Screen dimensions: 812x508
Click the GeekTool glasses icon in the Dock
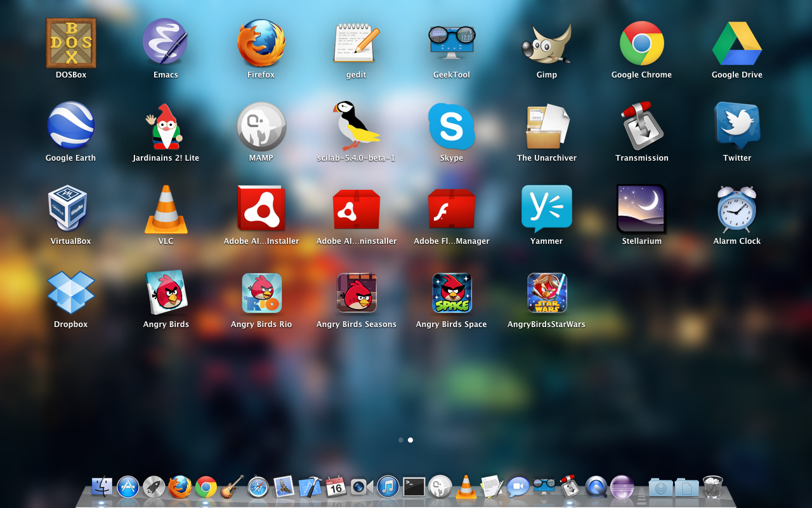coord(544,487)
